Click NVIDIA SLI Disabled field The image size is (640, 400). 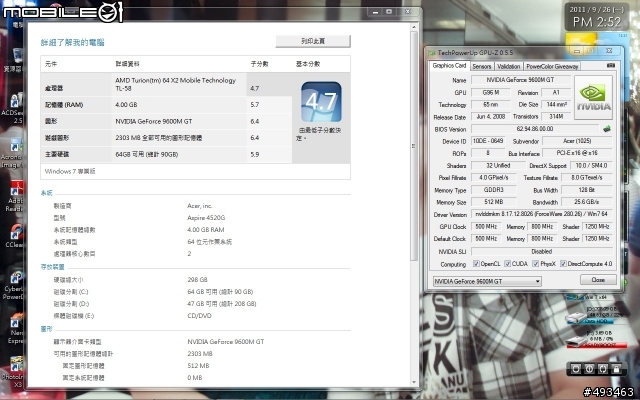tap(542, 251)
